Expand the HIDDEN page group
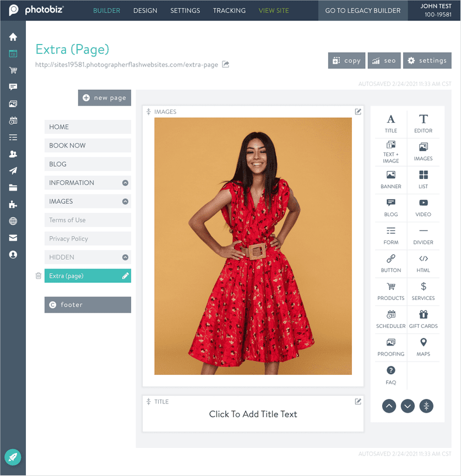Viewport: 461px width, 476px height. click(125, 257)
